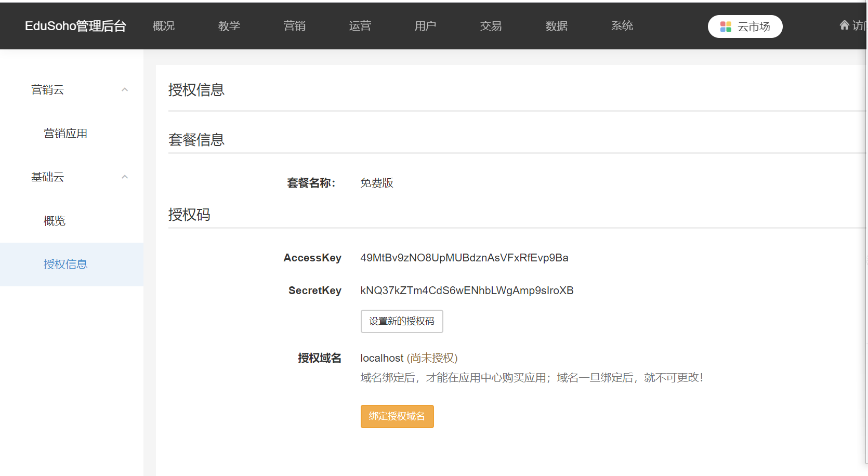868x476 pixels.
Task: Click the AccessKey field label
Action: pos(312,258)
